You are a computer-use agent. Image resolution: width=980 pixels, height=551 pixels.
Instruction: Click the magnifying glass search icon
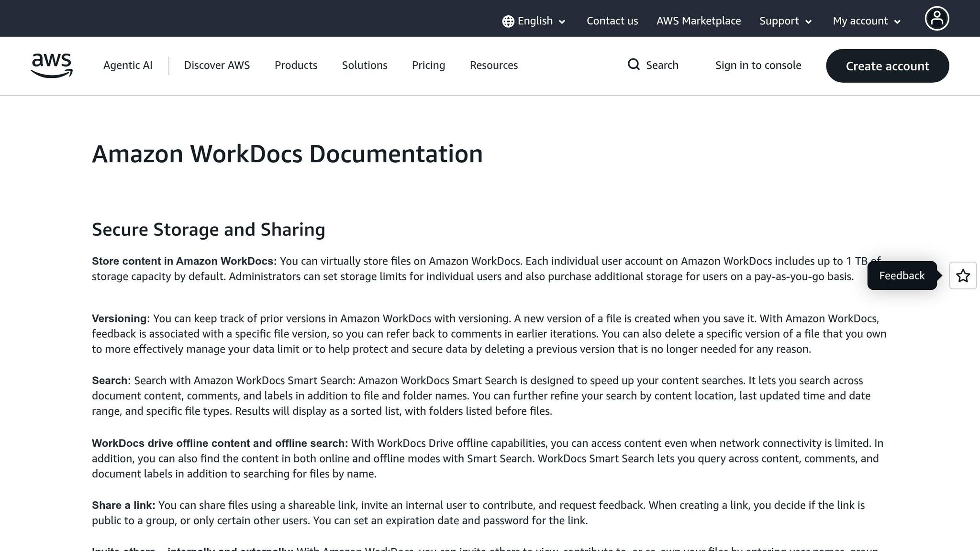634,65
